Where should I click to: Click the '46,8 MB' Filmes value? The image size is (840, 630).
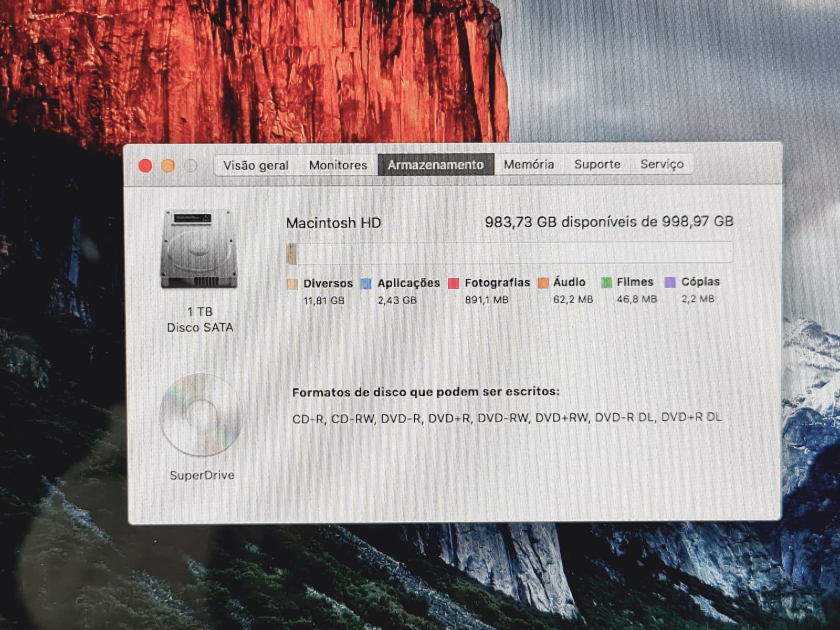[637, 299]
